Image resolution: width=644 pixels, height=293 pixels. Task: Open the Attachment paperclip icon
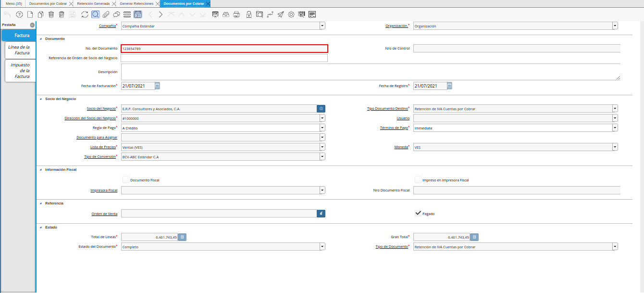106,14
